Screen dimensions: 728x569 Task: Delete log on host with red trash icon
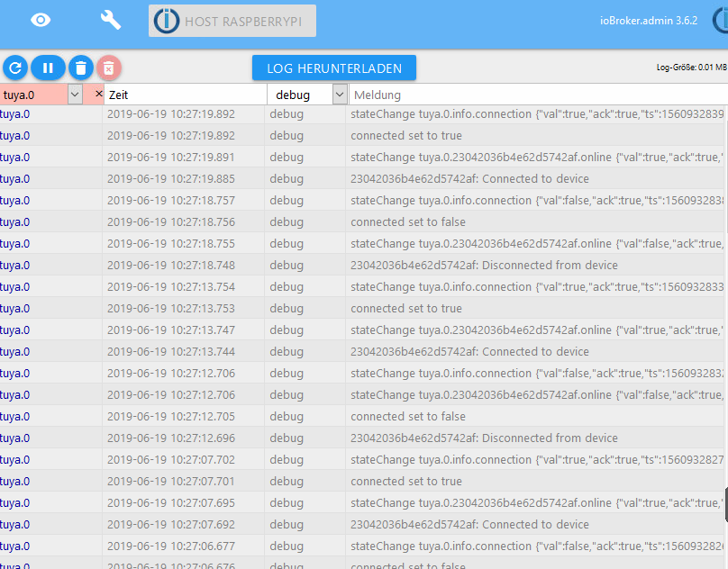tap(109, 68)
